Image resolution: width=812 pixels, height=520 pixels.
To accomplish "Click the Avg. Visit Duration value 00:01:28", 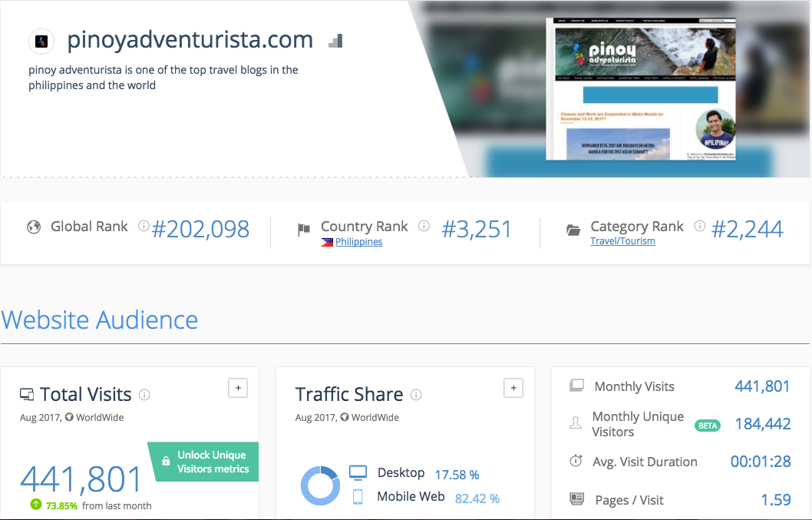I will coord(761,462).
